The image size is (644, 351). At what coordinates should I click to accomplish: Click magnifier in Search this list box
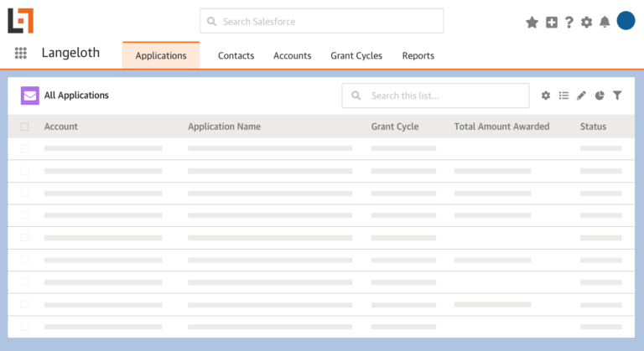pos(356,95)
